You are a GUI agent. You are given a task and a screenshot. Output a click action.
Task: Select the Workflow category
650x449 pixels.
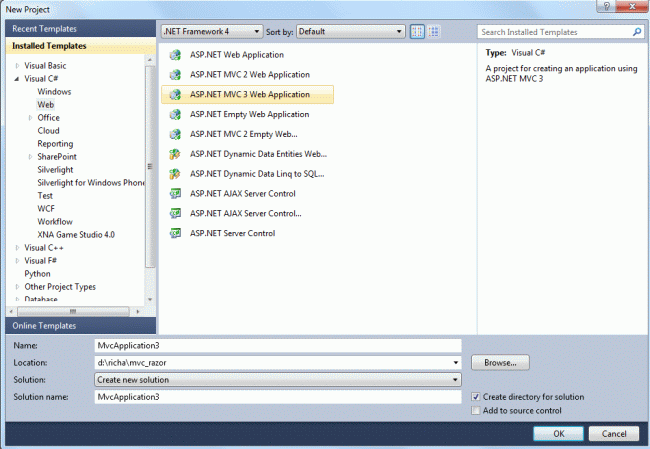tap(55, 222)
